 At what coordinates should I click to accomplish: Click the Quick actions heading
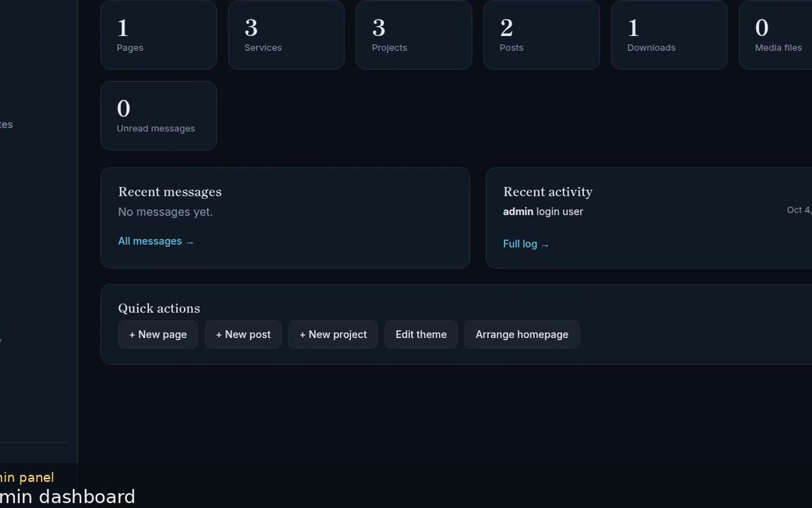pos(159,308)
